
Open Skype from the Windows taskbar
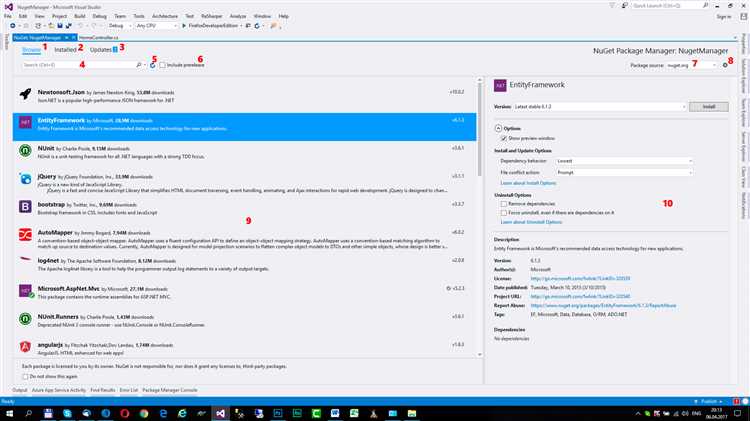pyautogui.click(x=67, y=413)
